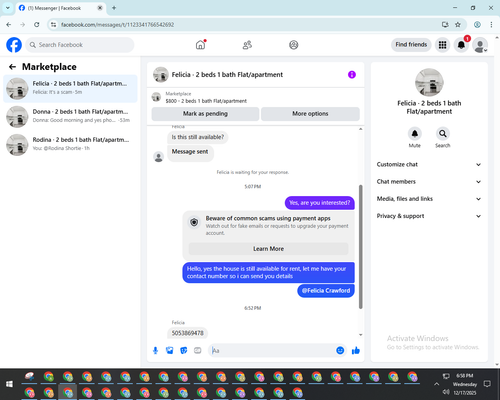Viewport: 500px width, 400px height.
Task: Click Learn More in scam warning
Action: 268,249
